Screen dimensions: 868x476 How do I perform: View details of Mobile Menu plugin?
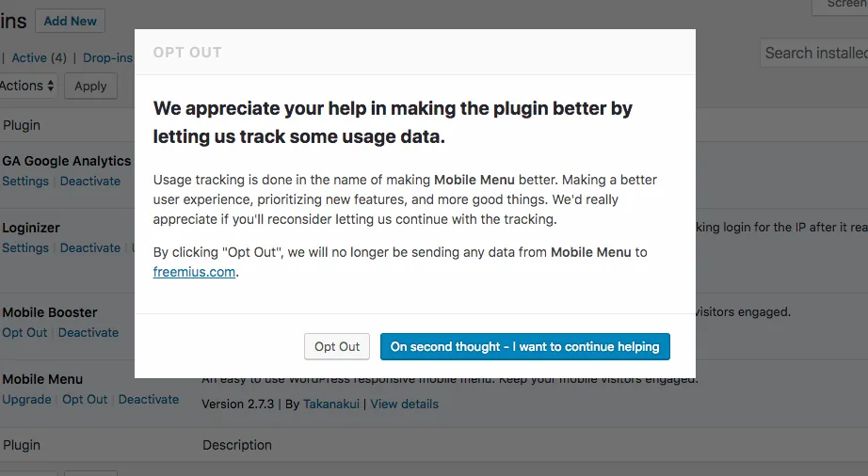click(x=404, y=405)
